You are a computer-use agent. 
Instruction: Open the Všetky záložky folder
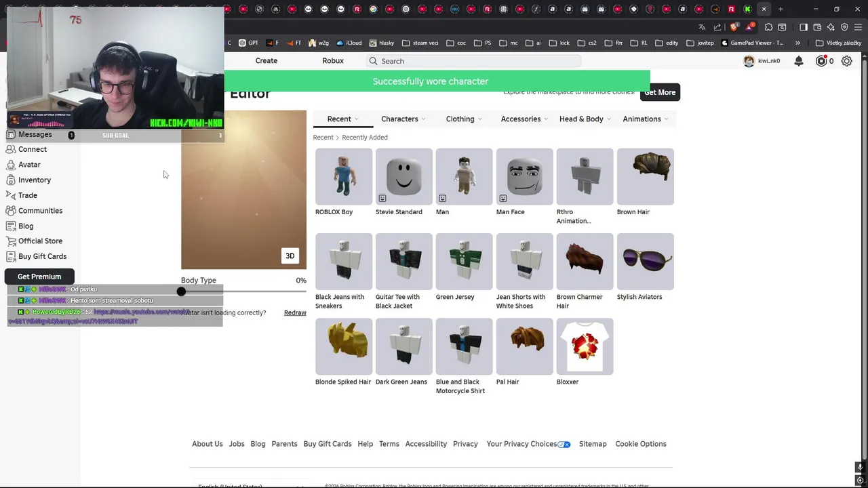(839, 43)
